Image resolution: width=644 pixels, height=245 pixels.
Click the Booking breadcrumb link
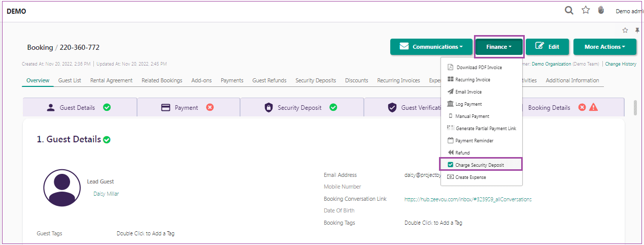coord(40,47)
